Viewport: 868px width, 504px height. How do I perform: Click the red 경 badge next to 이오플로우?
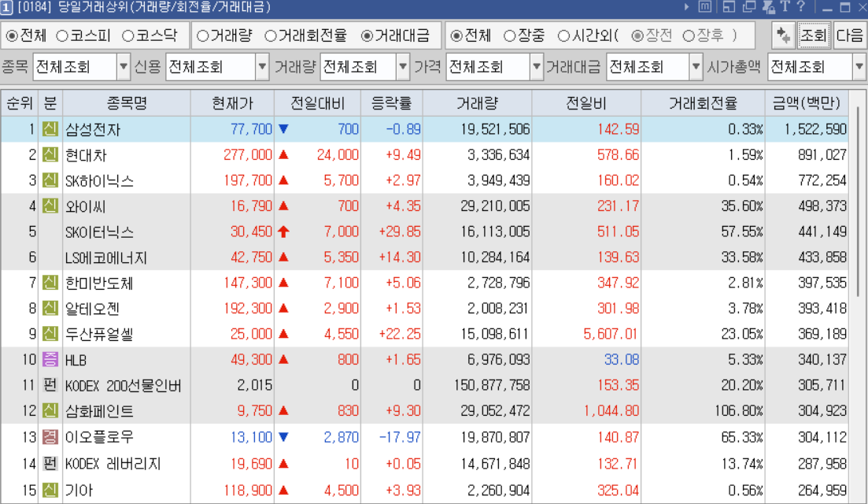[x=50, y=437]
